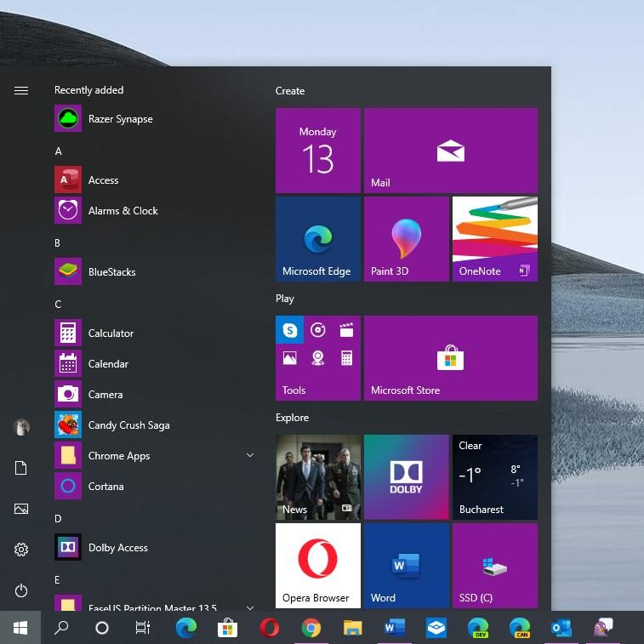Screen dimensions: 644x644
Task: Open the SSD (C) tile
Action: (495, 566)
